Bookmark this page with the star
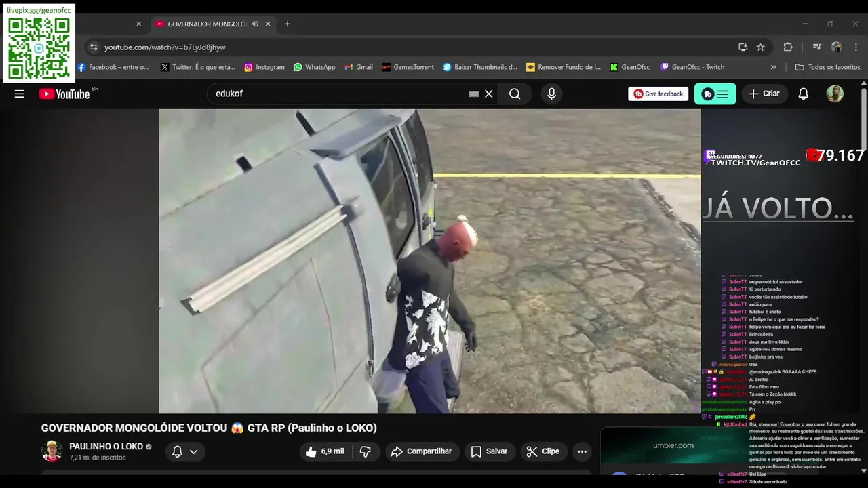Viewport: 868px width, 488px height. (761, 47)
